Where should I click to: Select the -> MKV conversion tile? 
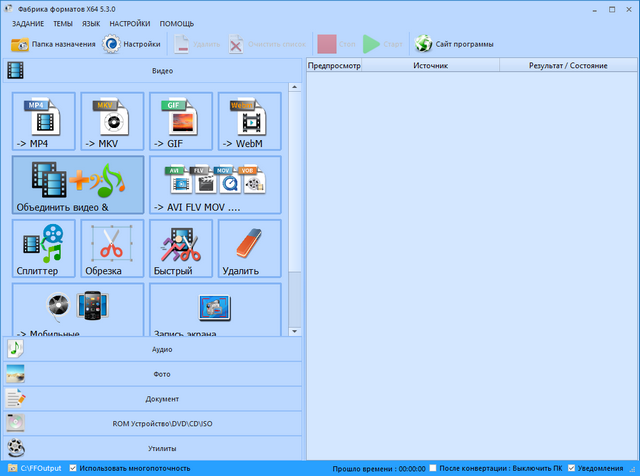pos(113,123)
